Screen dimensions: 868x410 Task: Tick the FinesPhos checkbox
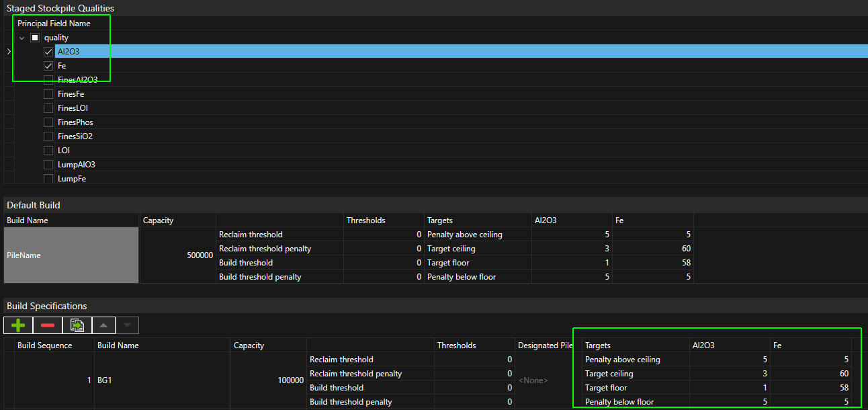pyautogui.click(x=48, y=122)
